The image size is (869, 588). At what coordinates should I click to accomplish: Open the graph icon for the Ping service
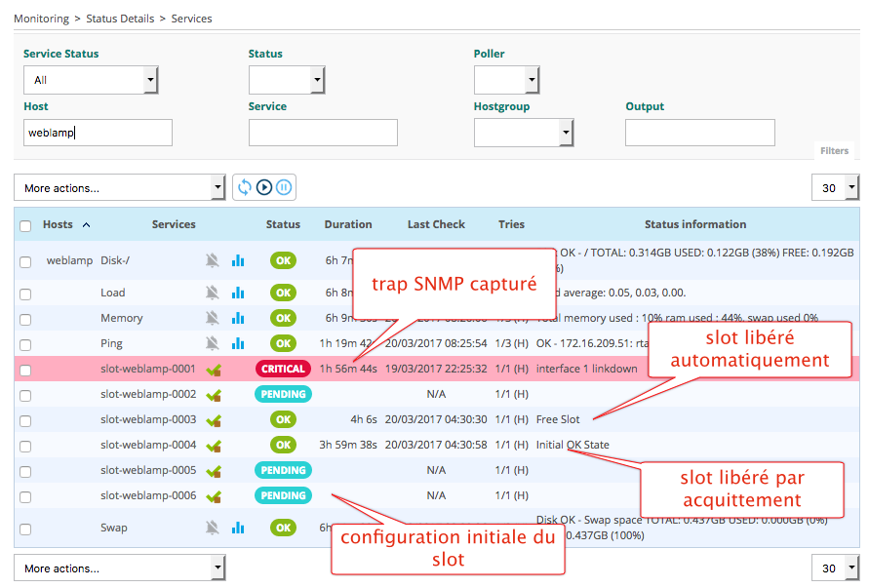[238, 343]
